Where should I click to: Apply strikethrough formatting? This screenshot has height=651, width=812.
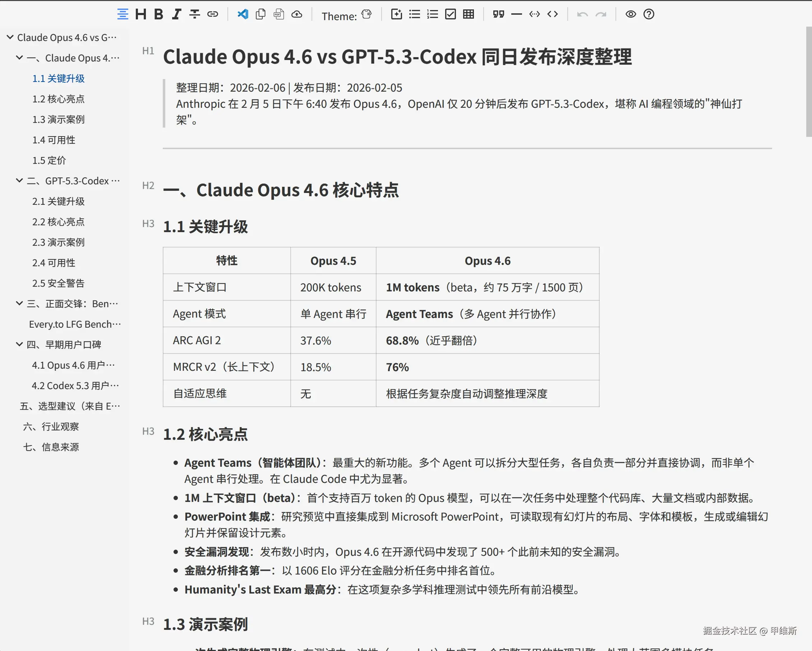pos(194,14)
